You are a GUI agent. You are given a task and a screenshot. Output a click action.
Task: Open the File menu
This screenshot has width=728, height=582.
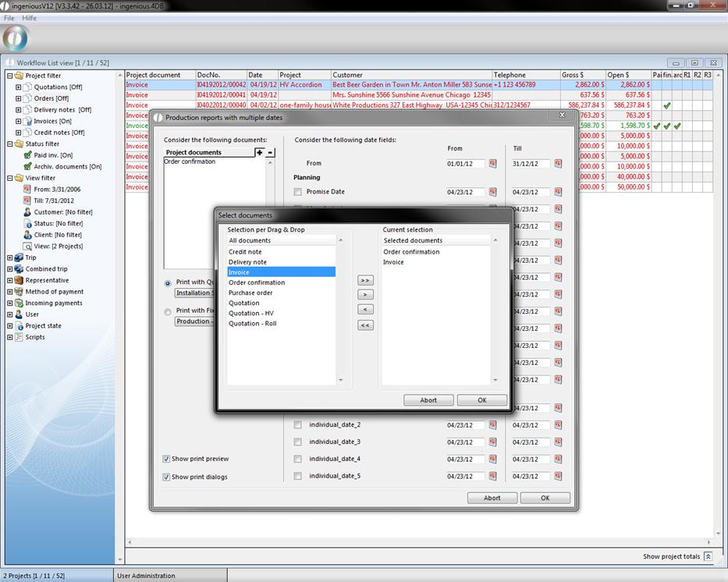click(x=9, y=18)
